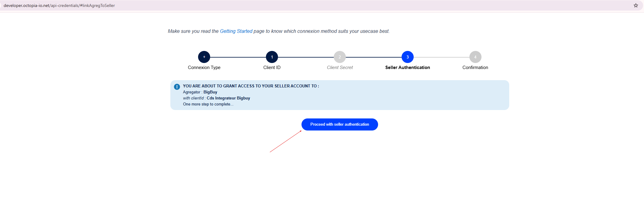The width and height of the screenshot is (644, 217).
Task: Click the plus step circle for Connexion Type
Action: point(204,57)
